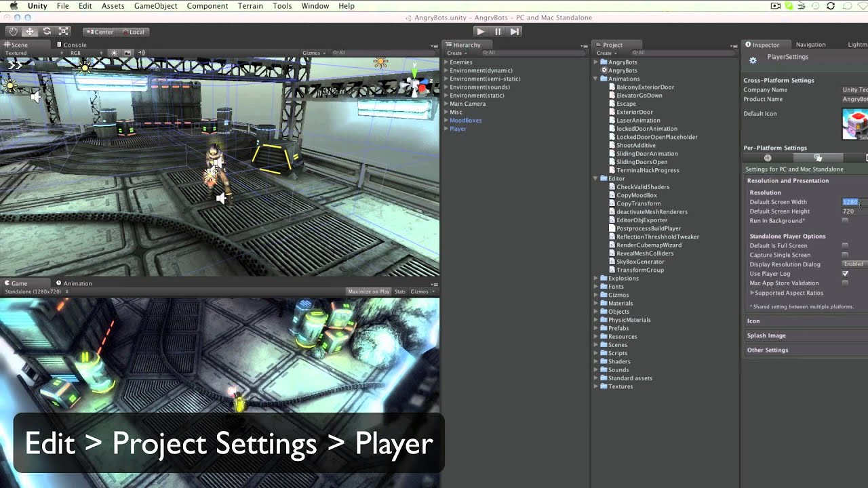This screenshot has height=488, width=868.
Task: Click the Step frame button
Action: click(x=515, y=31)
